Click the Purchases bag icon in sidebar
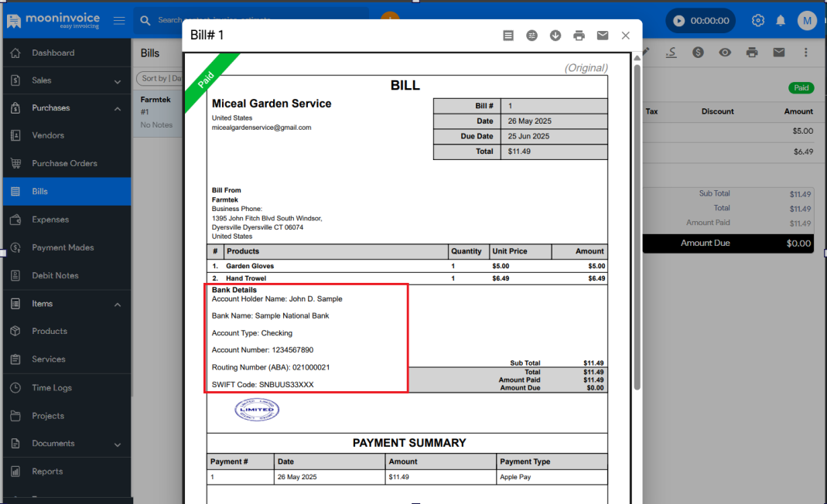 click(15, 107)
